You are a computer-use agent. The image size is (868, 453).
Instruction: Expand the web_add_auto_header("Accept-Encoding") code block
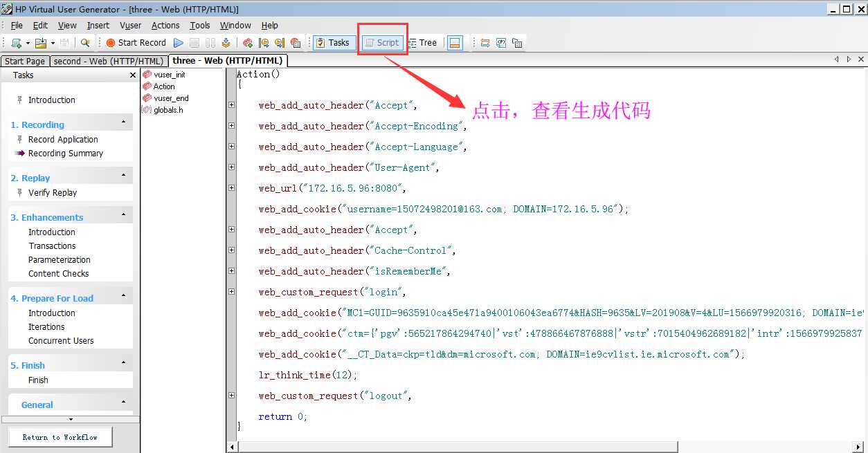(231, 126)
